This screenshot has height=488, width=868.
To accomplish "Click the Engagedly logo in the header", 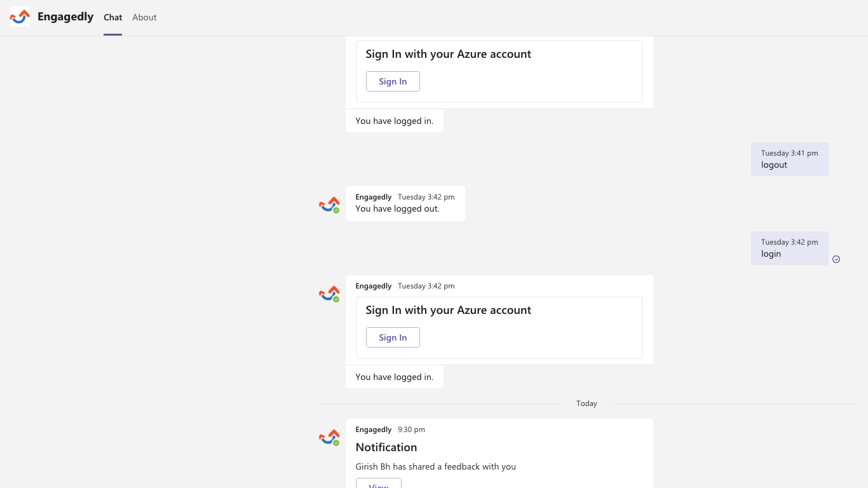I will coord(20,17).
